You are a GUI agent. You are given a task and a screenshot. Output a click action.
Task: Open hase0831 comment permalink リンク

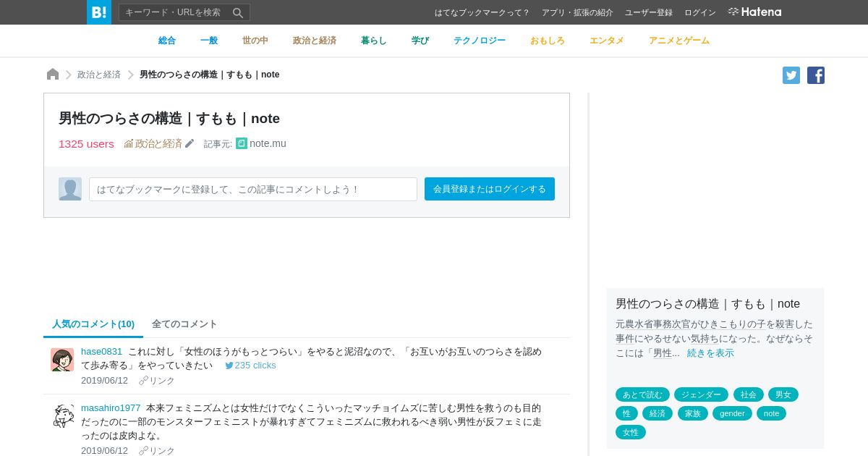[x=157, y=381]
